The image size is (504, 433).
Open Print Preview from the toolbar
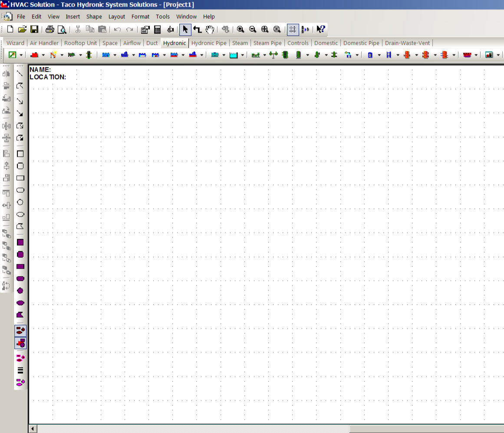click(62, 30)
